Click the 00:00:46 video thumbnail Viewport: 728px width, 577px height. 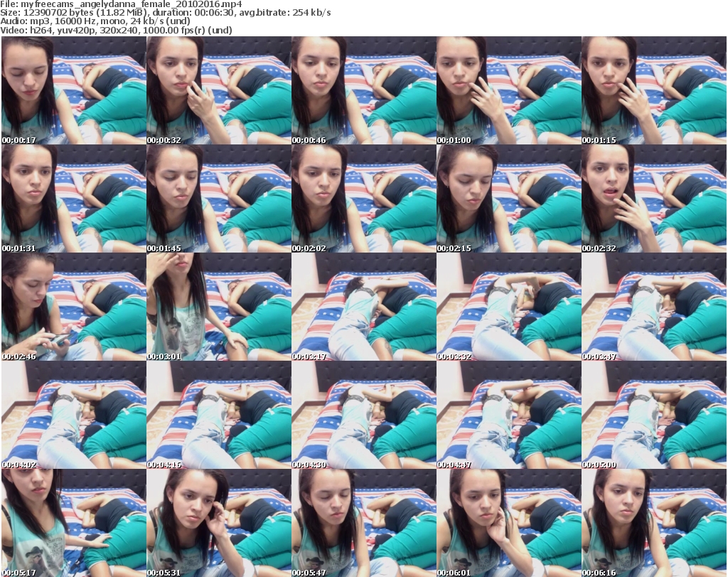coord(363,90)
